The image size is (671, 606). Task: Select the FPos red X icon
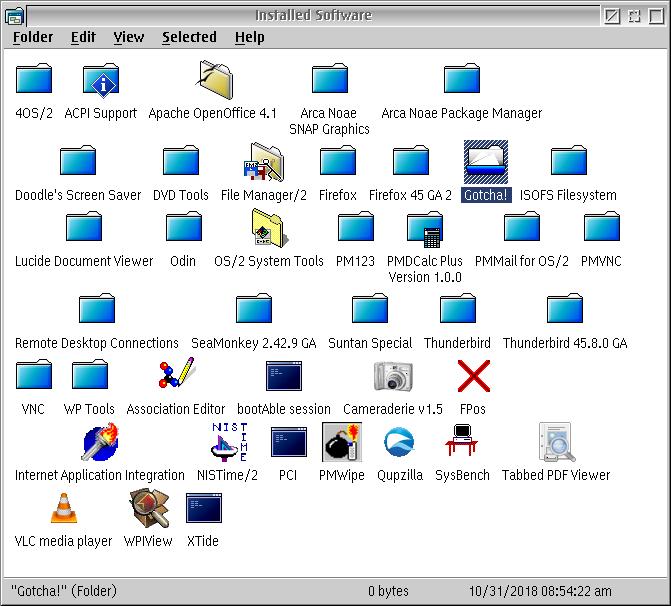pyautogui.click(x=473, y=376)
